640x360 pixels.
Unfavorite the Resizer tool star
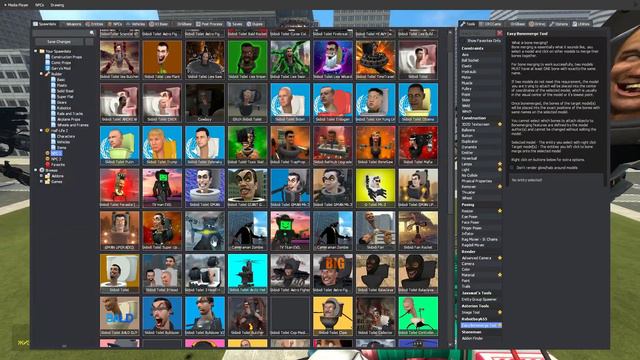[500, 211]
